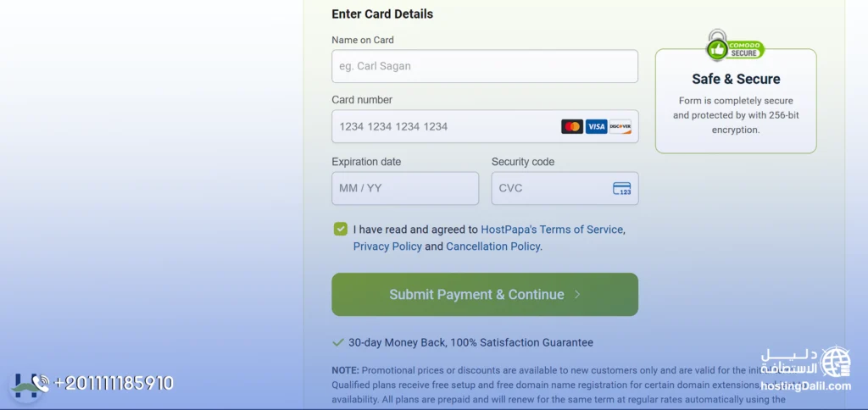Click the phone number +201111185910
Image resolution: width=868 pixels, height=410 pixels.
[x=114, y=383]
